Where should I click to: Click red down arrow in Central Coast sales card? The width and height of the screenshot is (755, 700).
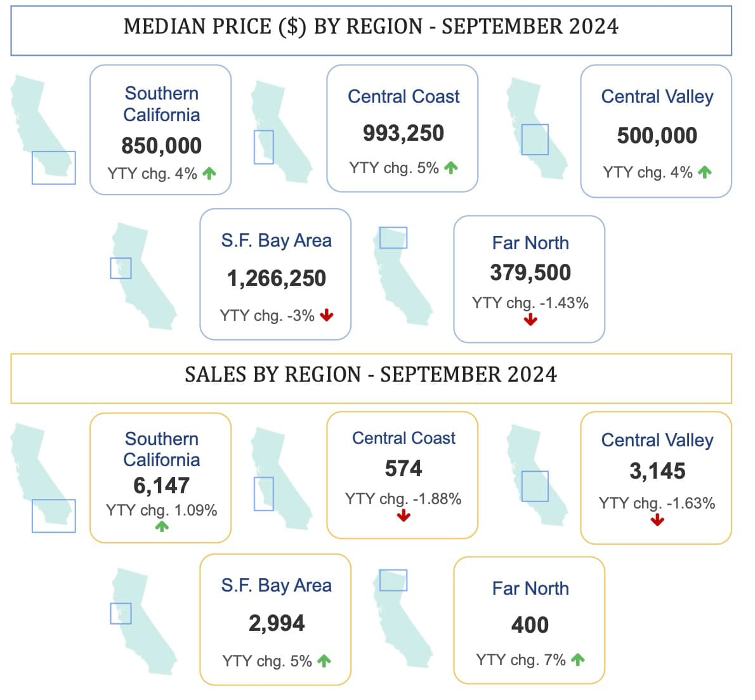click(404, 516)
